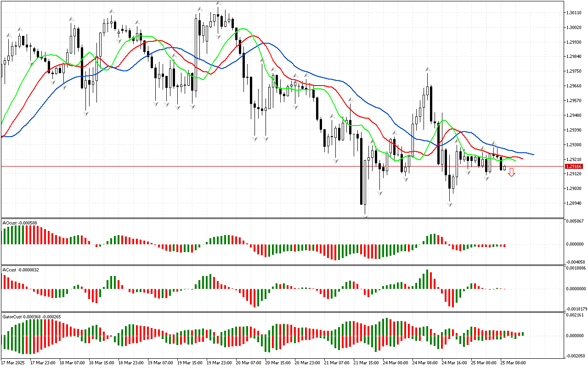
Task: Click the 1.29480 price axis label
Action: [x=574, y=115]
